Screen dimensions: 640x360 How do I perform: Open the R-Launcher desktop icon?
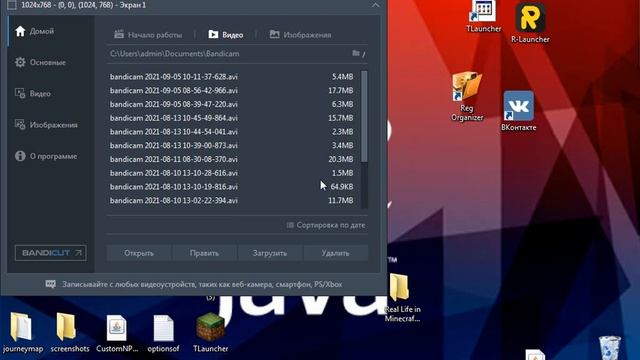[530, 23]
